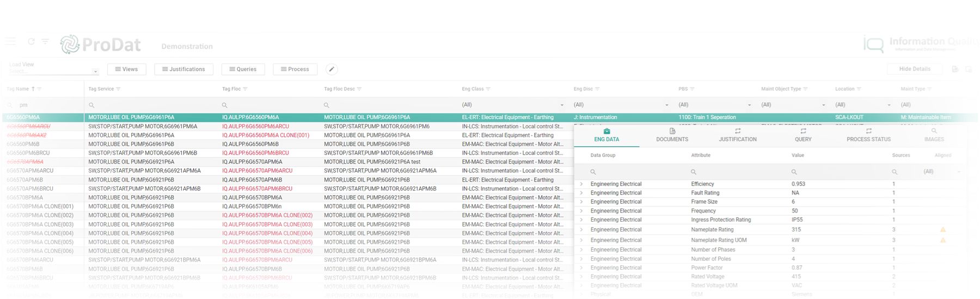Open the hamburger menu icon
The height and width of the screenshot is (299, 980).
(x=10, y=41)
